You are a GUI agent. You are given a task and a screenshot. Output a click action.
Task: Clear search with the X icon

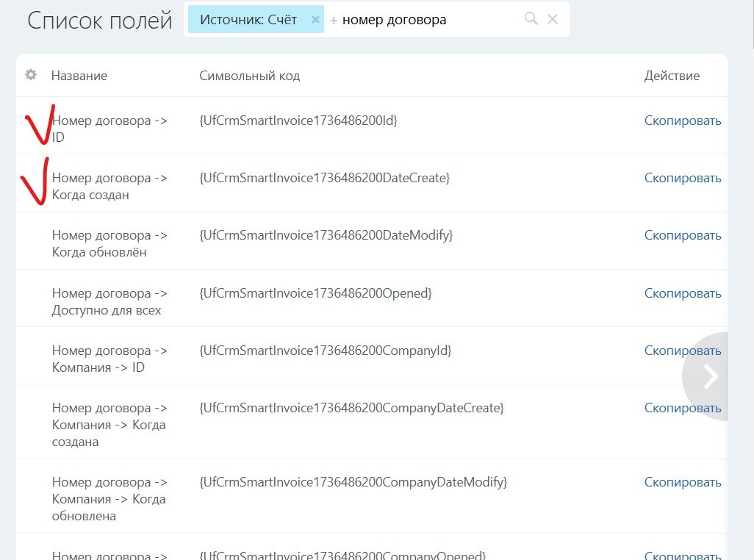(x=553, y=19)
